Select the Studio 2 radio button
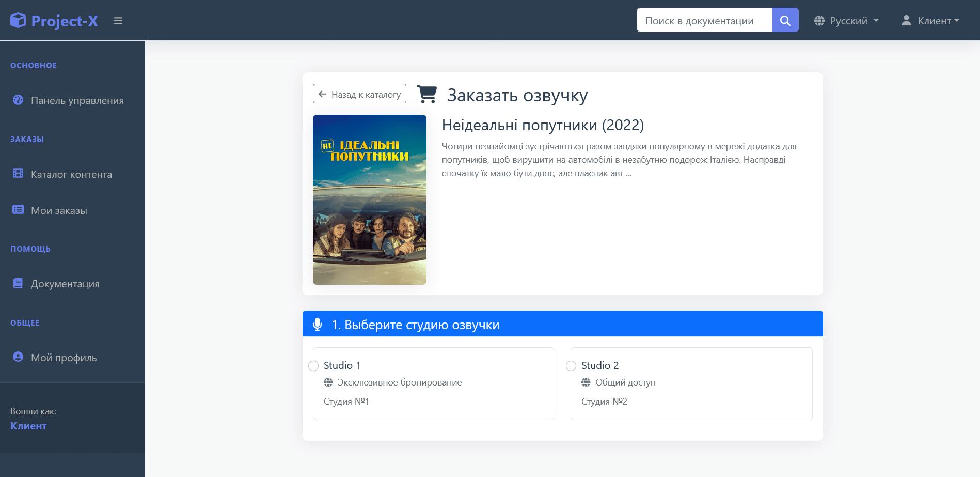980x477 pixels. click(x=571, y=366)
